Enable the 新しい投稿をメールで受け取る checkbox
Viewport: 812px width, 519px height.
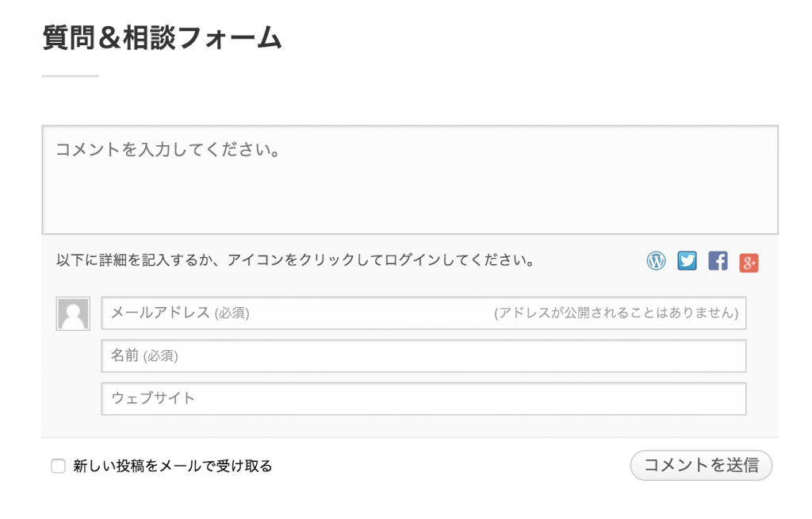pyautogui.click(x=58, y=466)
